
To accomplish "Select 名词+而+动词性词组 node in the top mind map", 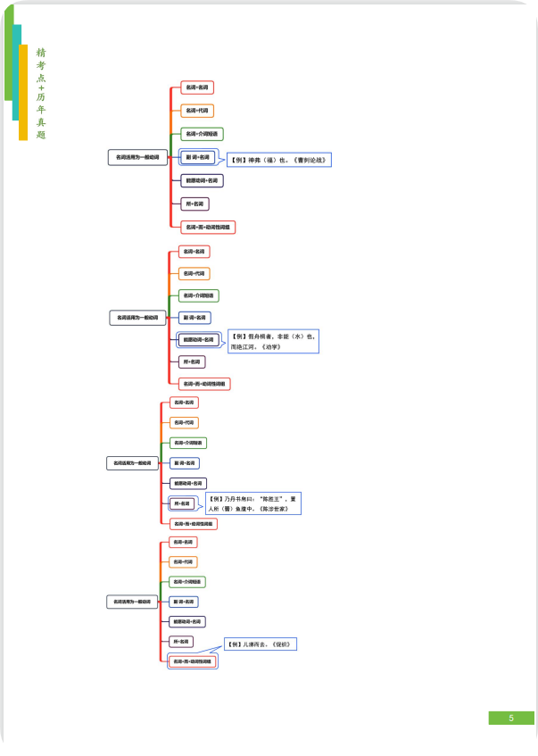I will click(208, 228).
